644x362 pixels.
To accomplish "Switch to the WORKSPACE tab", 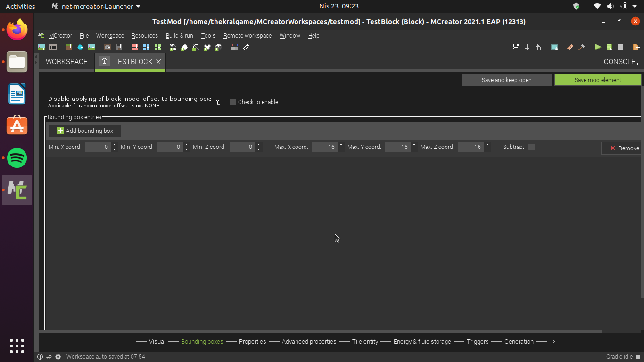I will (x=66, y=62).
